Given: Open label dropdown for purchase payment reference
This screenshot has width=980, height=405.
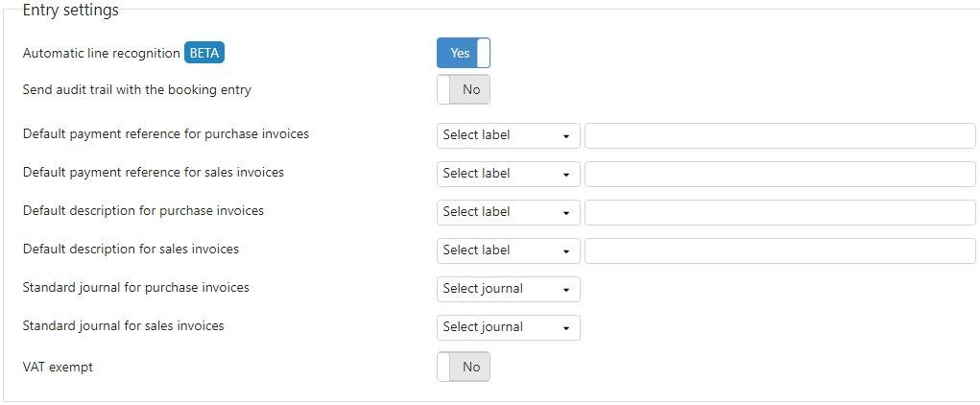Looking at the screenshot, I should (x=508, y=135).
